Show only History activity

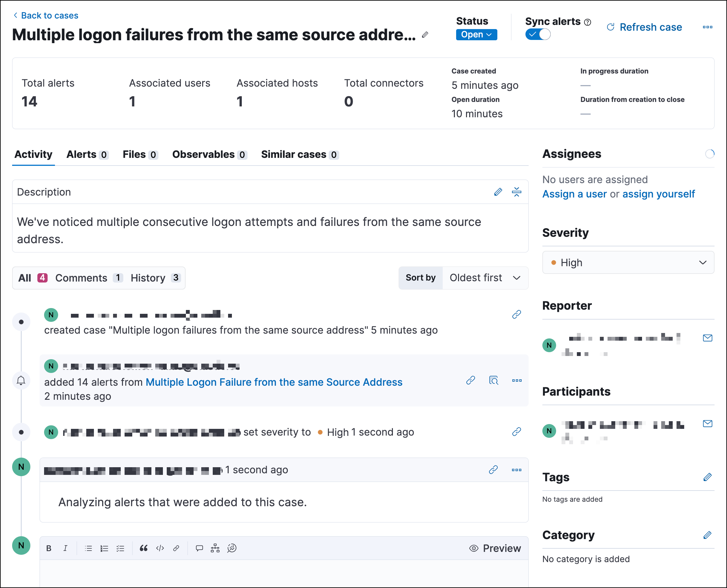[155, 278]
